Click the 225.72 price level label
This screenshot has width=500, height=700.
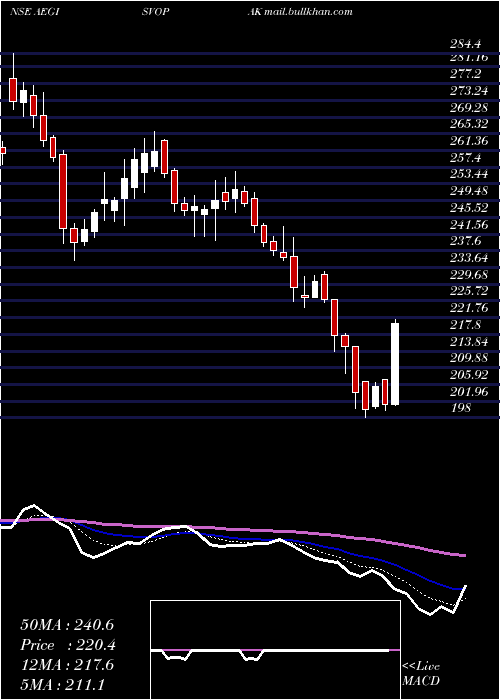click(x=468, y=291)
